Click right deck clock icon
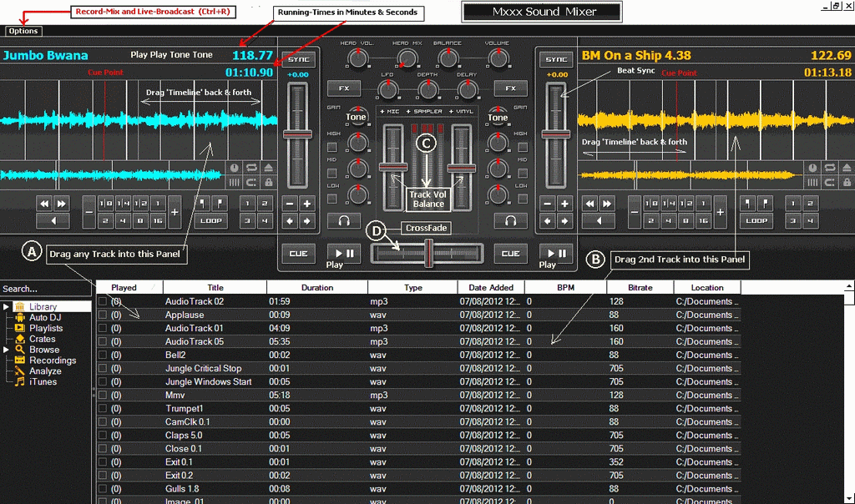855x504 pixels. pyautogui.click(x=812, y=168)
